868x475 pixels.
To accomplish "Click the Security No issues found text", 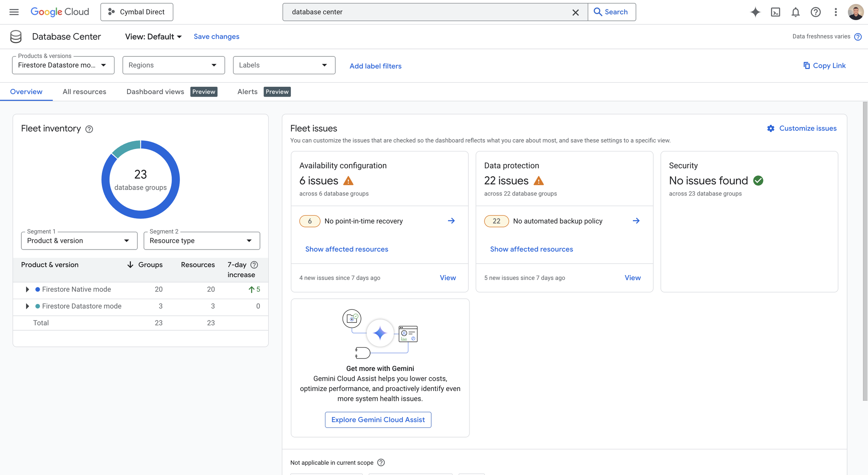I will pyautogui.click(x=708, y=181).
